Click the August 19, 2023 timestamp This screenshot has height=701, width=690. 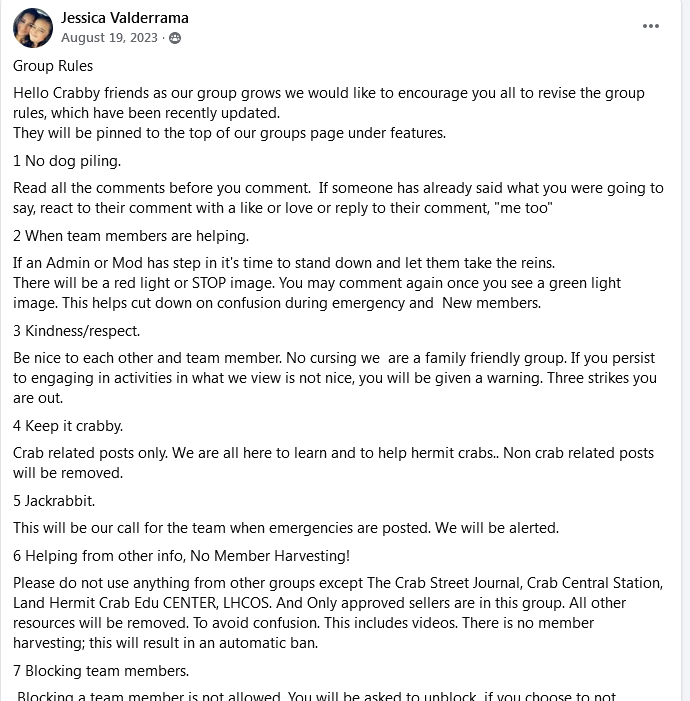109,38
